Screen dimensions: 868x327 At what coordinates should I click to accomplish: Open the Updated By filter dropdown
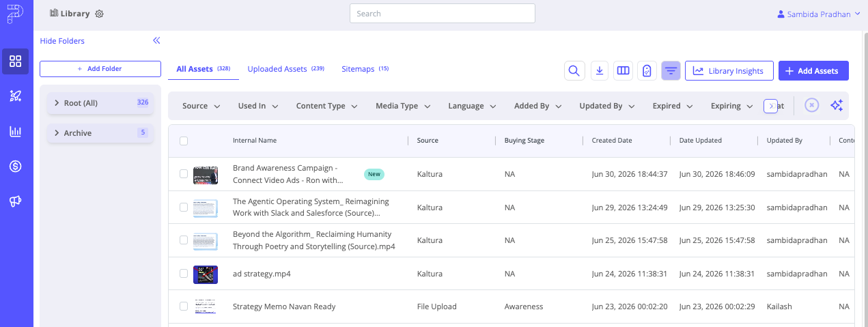(607, 106)
